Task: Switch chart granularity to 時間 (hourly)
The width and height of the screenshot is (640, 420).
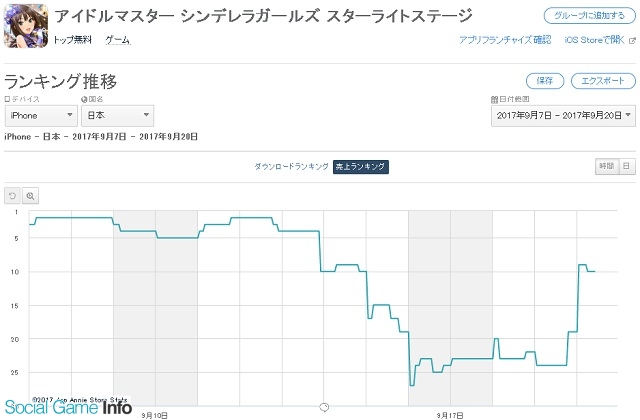Action: pyautogui.click(x=607, y=166)
